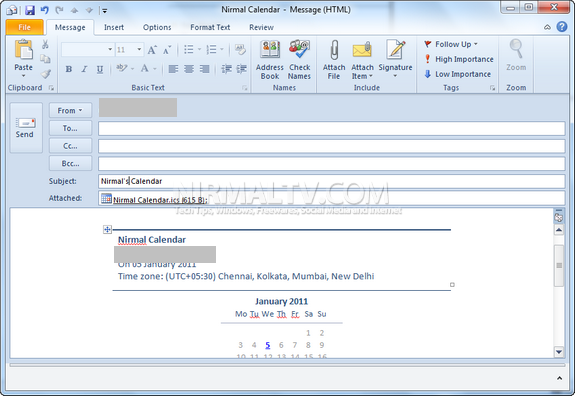Image resolution: width=575 pixels, height=396 pixels.
Task: Switch to the Review tab
Action: point(261,27)
